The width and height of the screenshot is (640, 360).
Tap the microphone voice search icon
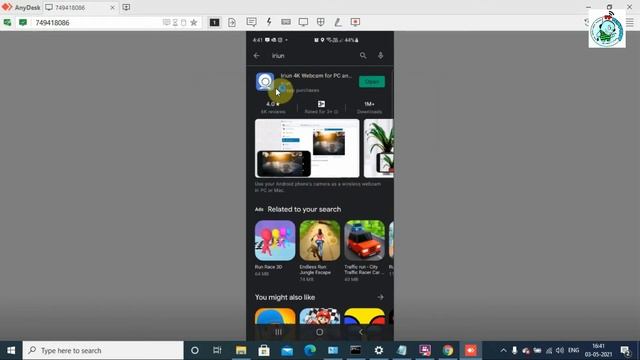380,56
